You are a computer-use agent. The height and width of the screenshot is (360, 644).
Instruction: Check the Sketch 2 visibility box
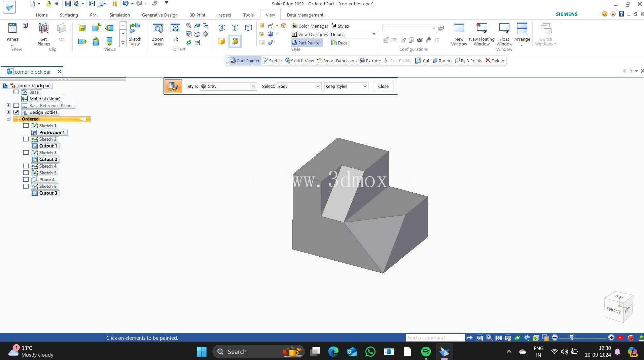(x=26, y=139)
